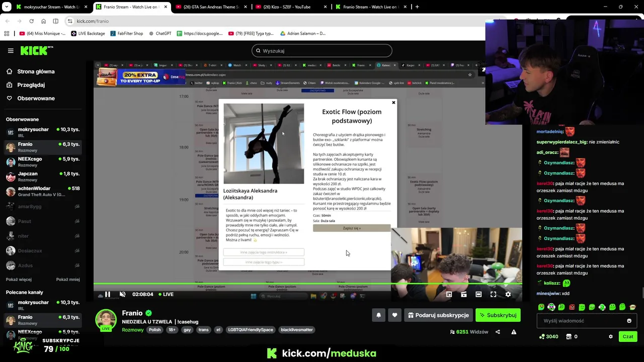Viewport: 644px width, 362px height.
Task: Open Miss Monique bookmark
Action: 42,34
